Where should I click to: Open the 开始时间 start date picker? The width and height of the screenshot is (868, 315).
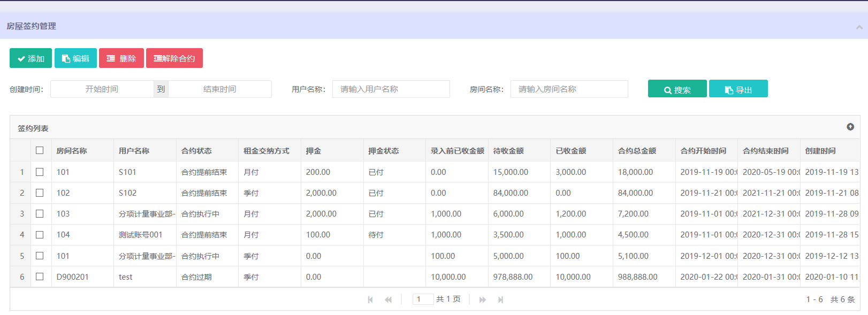coord(102,89)
